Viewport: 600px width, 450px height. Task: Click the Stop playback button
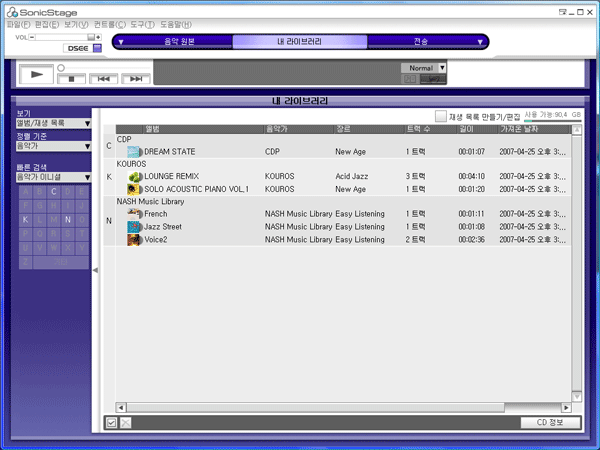[x=70, y=78]
